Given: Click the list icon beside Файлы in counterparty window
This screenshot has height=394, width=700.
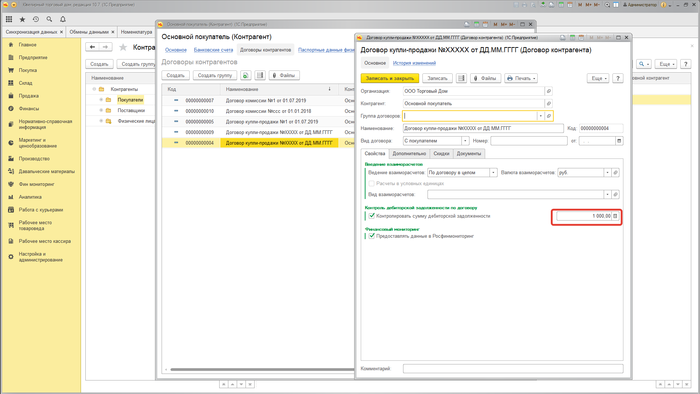Looking at the screenshot, I should point(260,75).
